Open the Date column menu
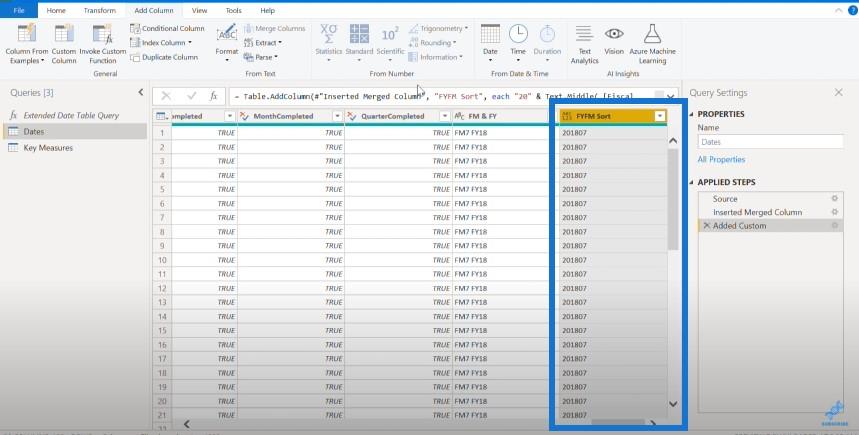 [x=490, y=43]
